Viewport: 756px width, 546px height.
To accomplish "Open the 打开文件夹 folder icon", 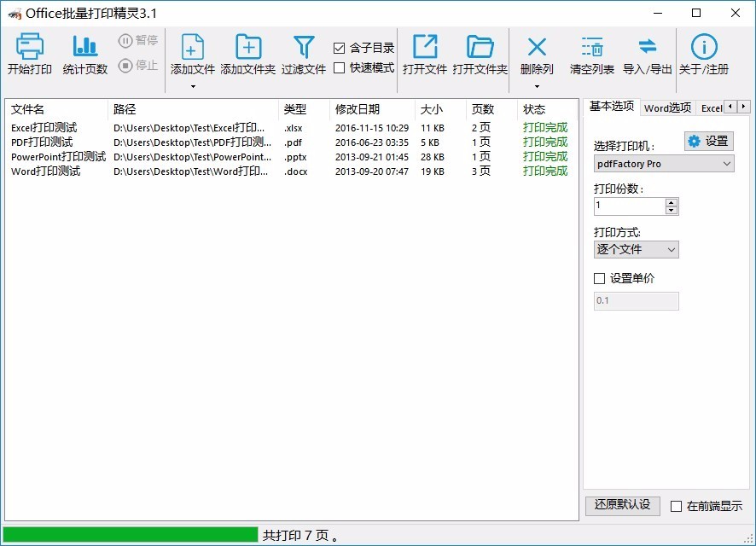I will [480, 47].
